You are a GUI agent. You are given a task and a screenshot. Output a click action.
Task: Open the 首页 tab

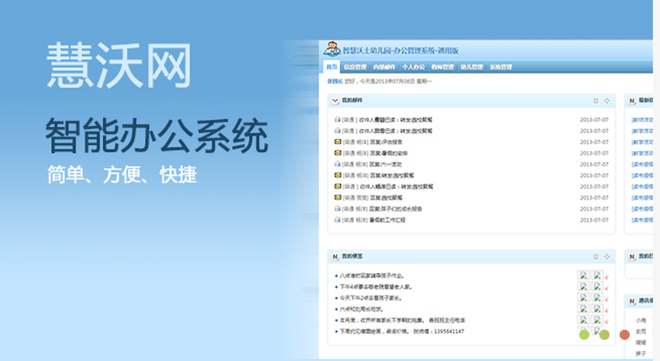click(x=332, y=67)
